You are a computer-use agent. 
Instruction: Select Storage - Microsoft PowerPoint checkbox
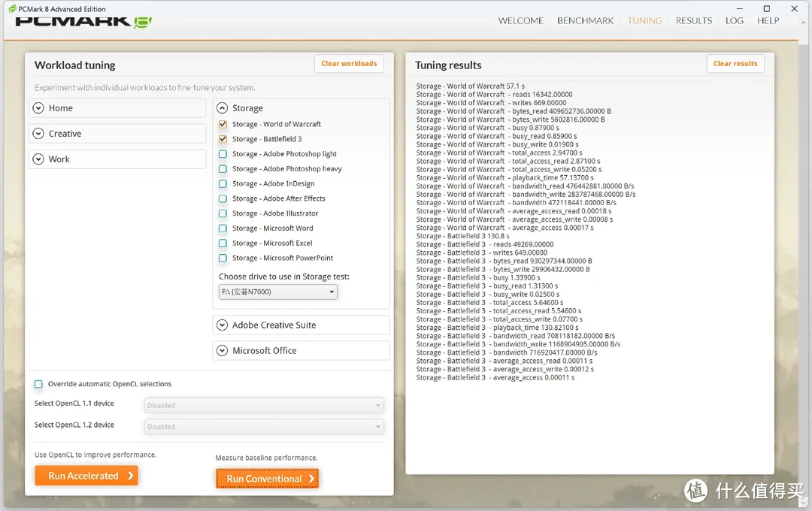(223, 258)
